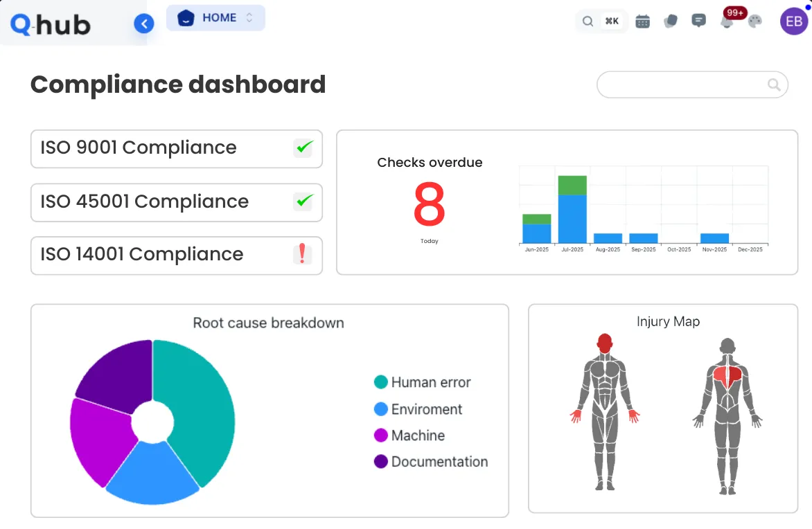Open the documents stack icon in the header
This screenshot has width=812, height=529.
pyautogui.click(x=671, y=21)
